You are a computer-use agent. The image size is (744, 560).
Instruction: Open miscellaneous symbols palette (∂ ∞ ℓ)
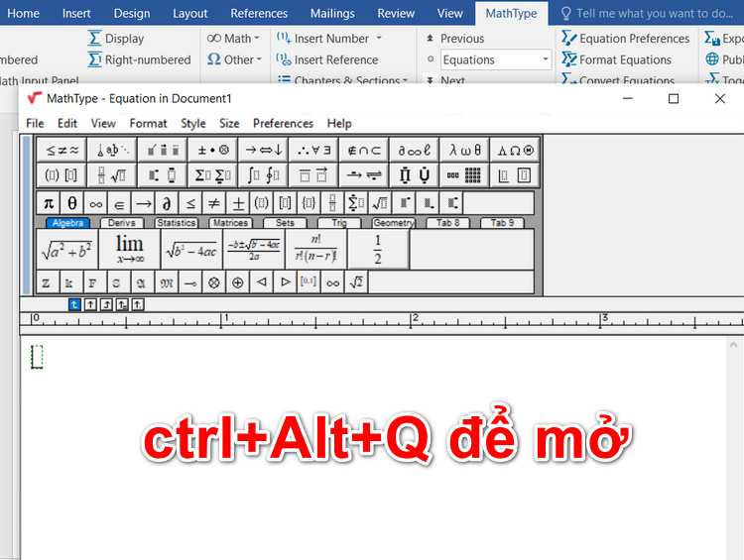click(x=415, y=151)
